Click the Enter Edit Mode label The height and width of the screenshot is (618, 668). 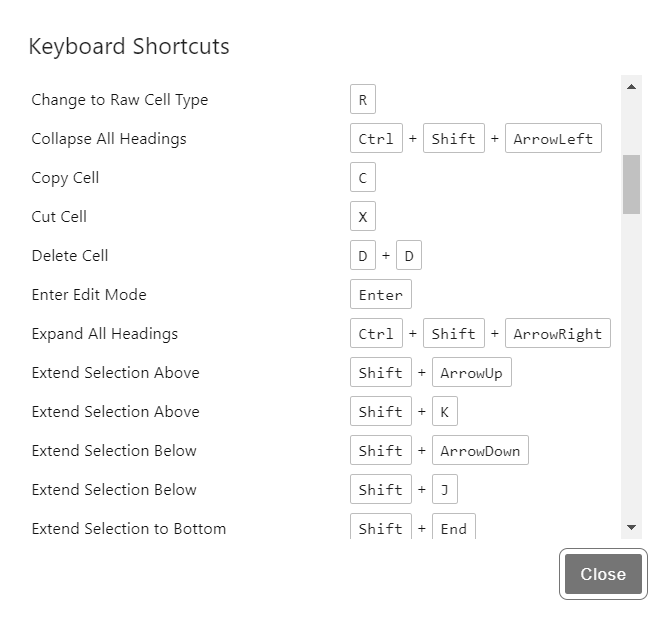pos(89,295)
